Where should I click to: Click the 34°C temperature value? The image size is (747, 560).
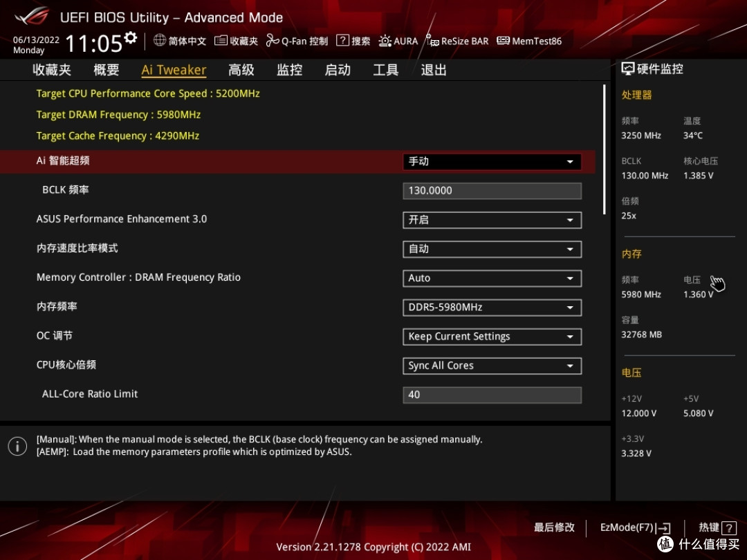pyautogui.click(x=692, y=136)
